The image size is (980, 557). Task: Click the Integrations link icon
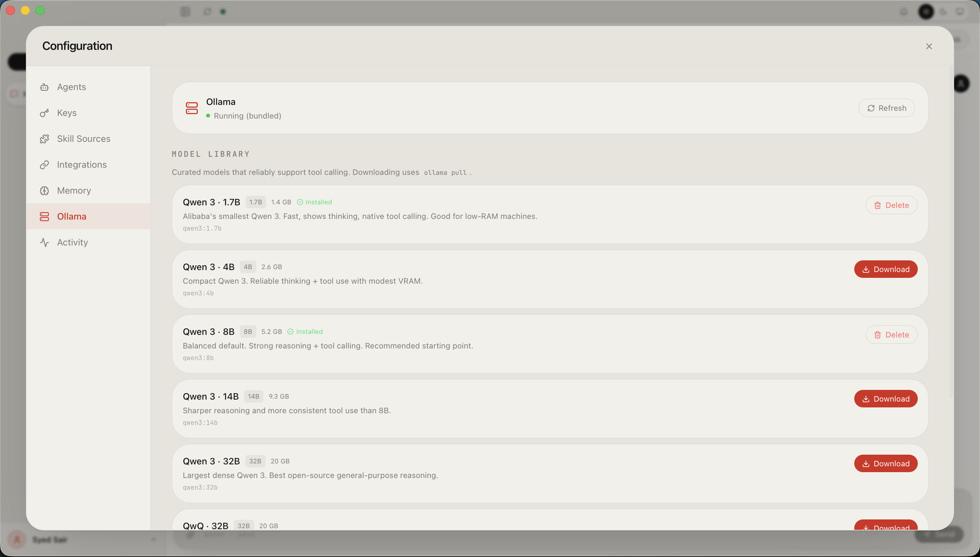click(44, 165)
